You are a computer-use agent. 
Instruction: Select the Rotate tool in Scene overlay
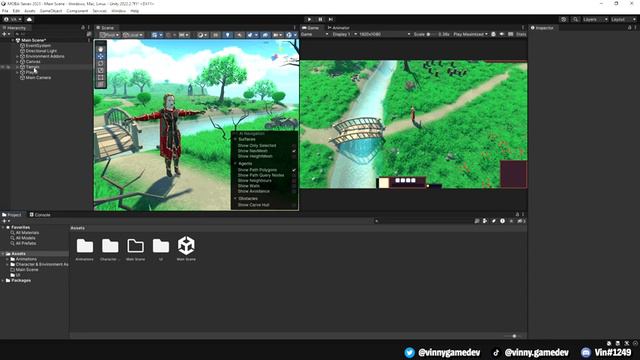coord(100,63)
